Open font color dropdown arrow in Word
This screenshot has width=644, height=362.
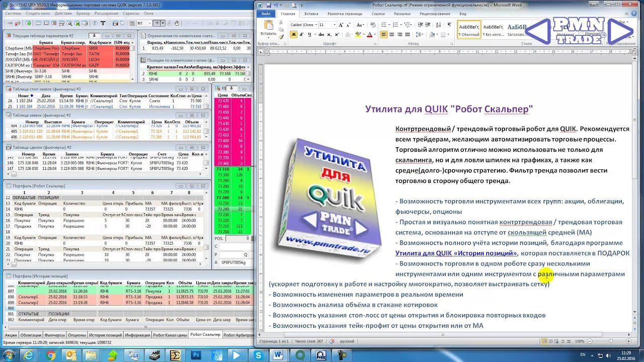tap(375, 34)
